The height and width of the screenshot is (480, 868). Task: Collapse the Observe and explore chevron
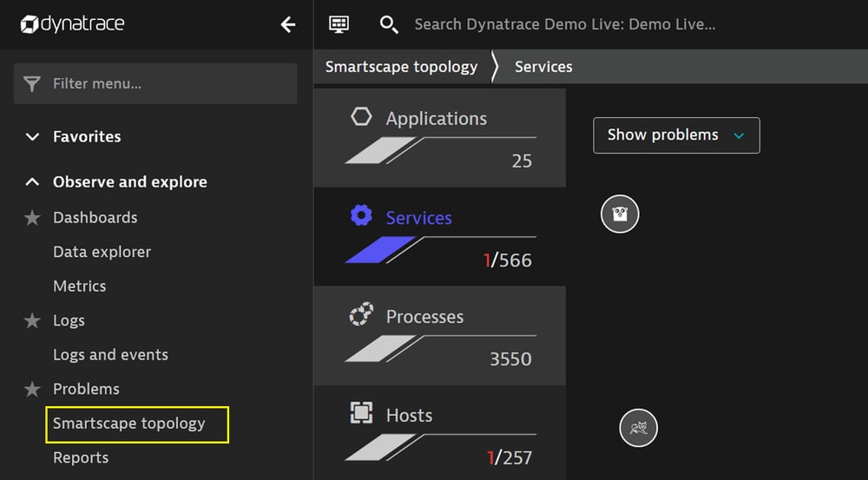[x=33, y=182]
